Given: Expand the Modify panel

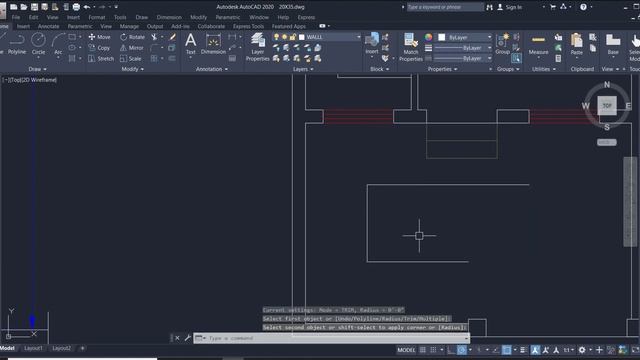Looking at the screenshot, I should [x=133, y=69].
